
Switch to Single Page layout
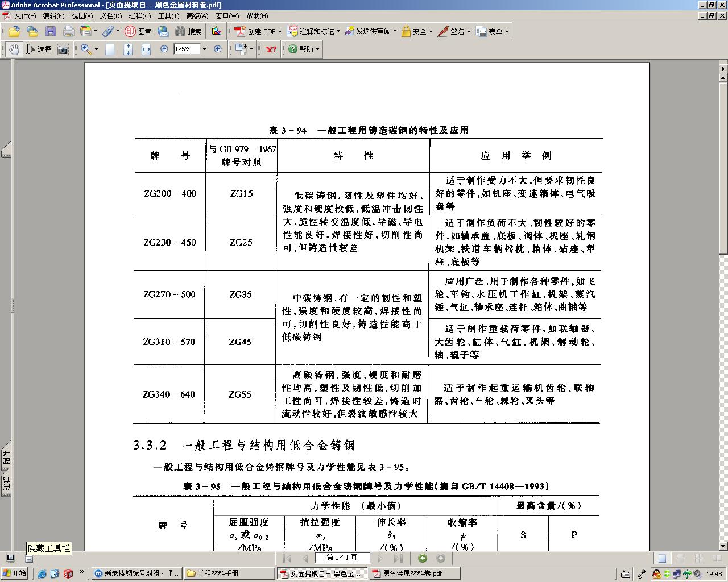click(x=661, y=558)
